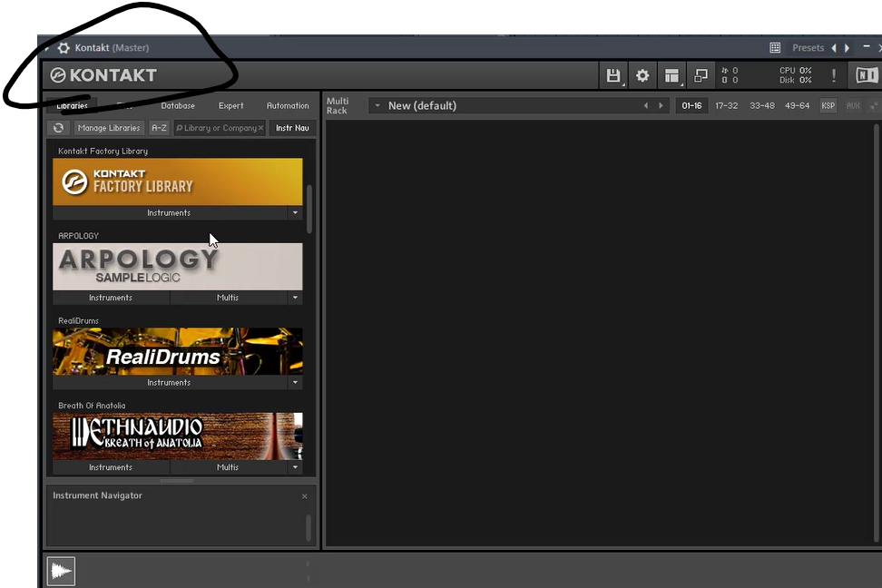This screenshot has width=882, height=588.
Task: Go to next preset arrow
Action: coord(847,48)
